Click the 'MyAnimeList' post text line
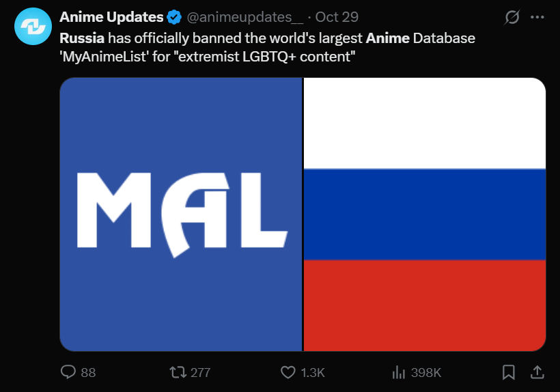This screenshot has height=392, width=560. click(208, 57)
